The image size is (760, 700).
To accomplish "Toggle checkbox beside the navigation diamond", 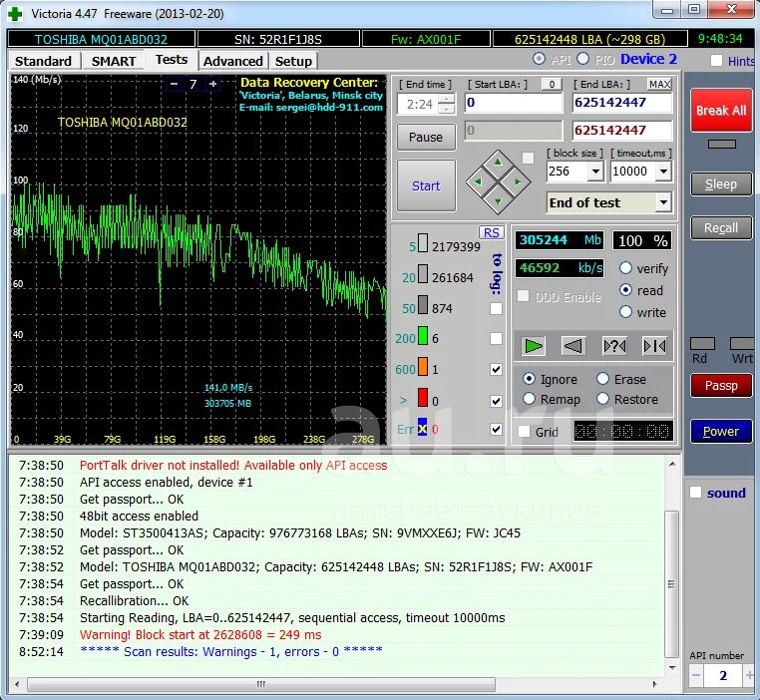I will pos(528,158).
